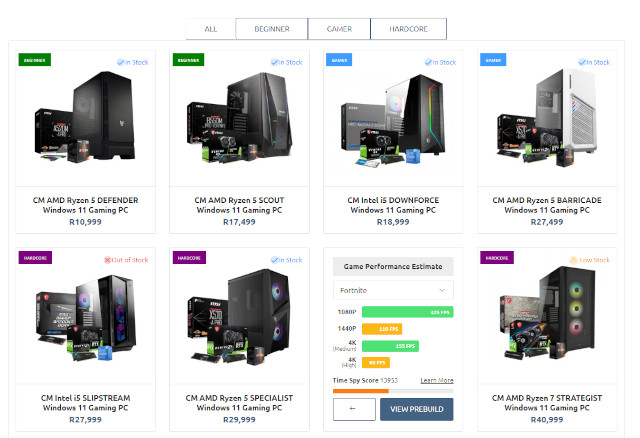Viewport: 640px width, 438px height.
Task: Open CM AMD Ryzen 5 BARRICADE product title
Action: pos(547,205)
